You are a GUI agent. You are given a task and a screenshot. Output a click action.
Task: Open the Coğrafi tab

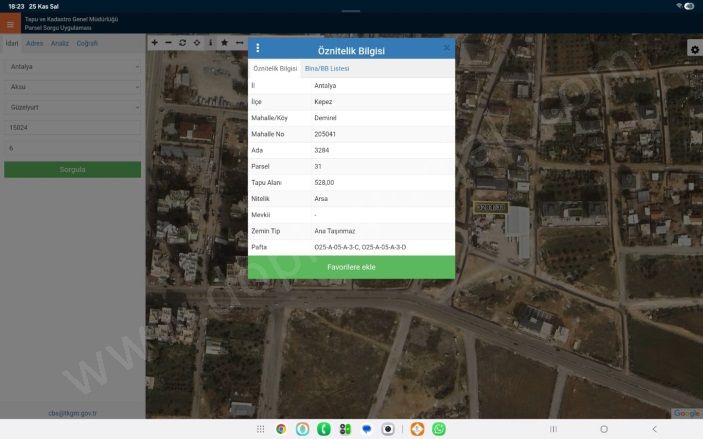87,43
